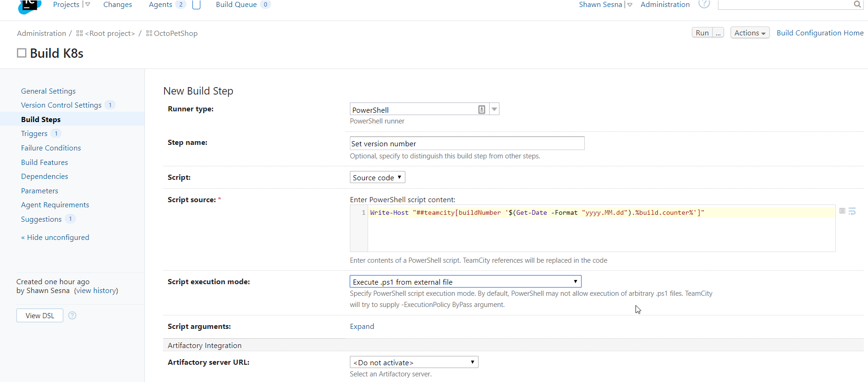The height and width of the screenshot is (382, 868).
Task: Expand the Script execution mode dropdown
Action: click(x=465, y=282)
